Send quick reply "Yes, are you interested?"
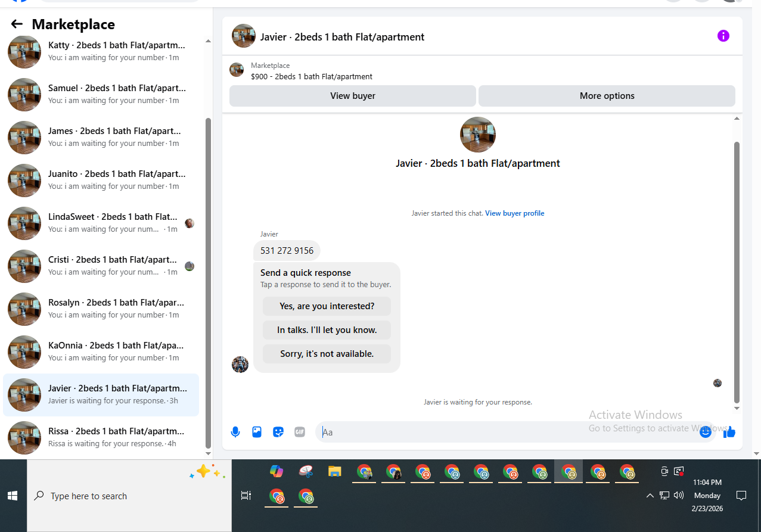761x532 pixels. point(327,306)
